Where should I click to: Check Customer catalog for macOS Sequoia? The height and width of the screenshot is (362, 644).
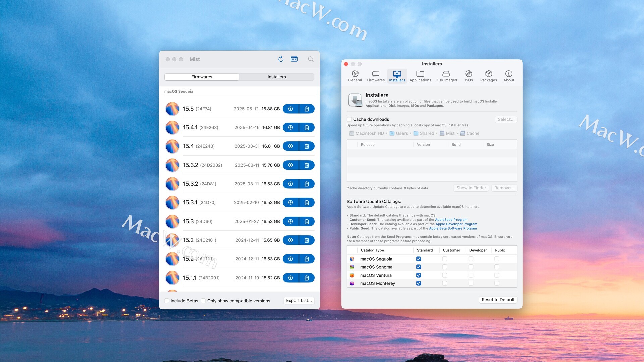pyautogui.click(x=445, y=259)
